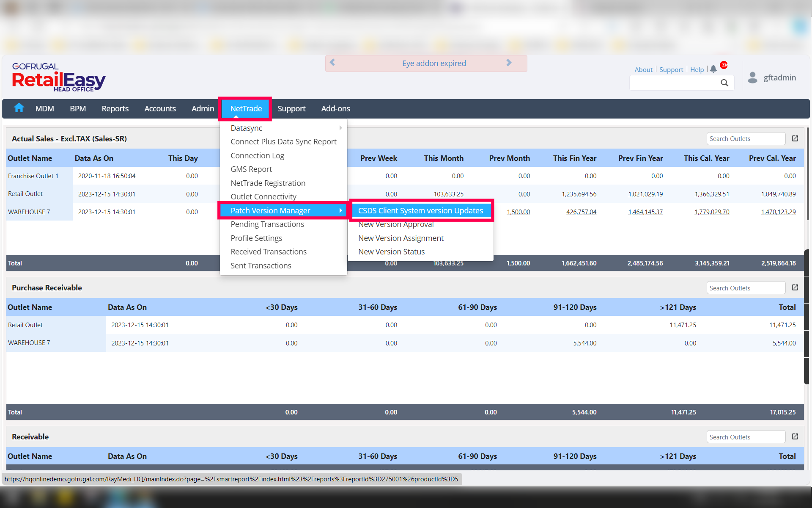Show previous alert with left arrow

(332, 63)
